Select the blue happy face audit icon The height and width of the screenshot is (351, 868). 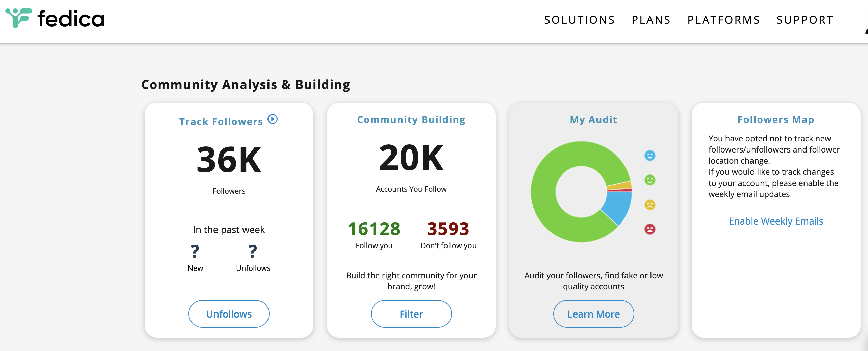pos(650,156)
